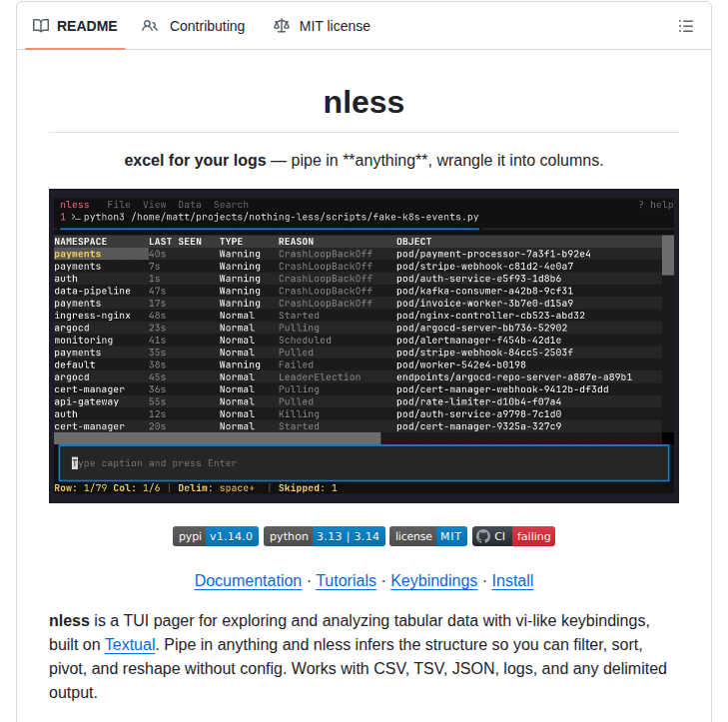The image size is (728, 722).
Task: Click the GitHub logo in CI badge
Action: (x=483, y=536)
